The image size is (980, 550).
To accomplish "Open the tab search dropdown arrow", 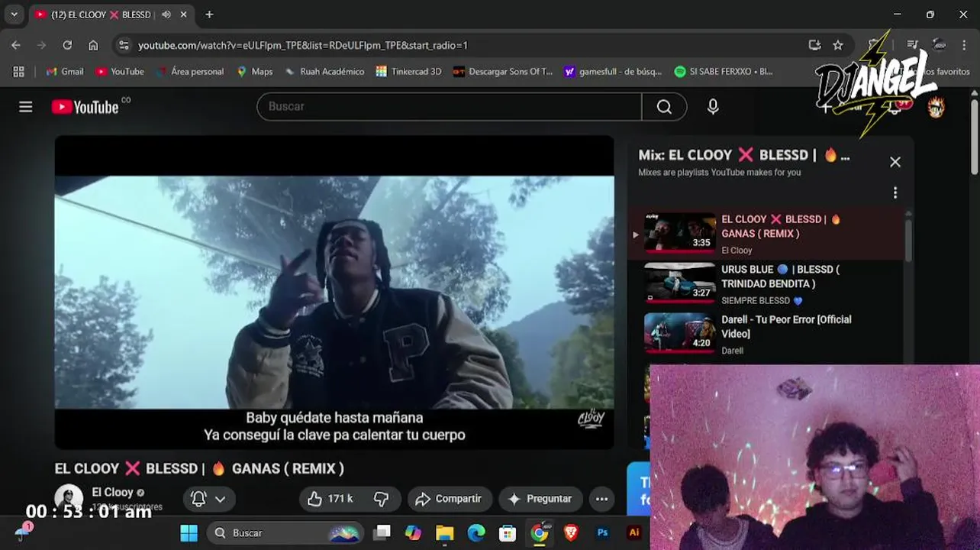I will [x=14, y=15].
